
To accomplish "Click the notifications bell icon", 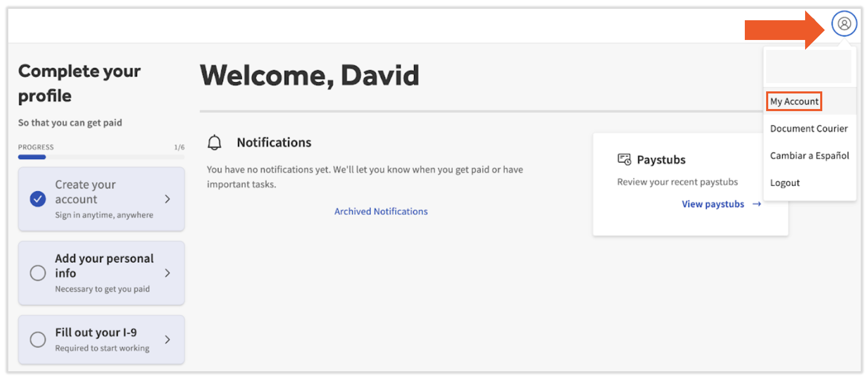I will [215, 142].
